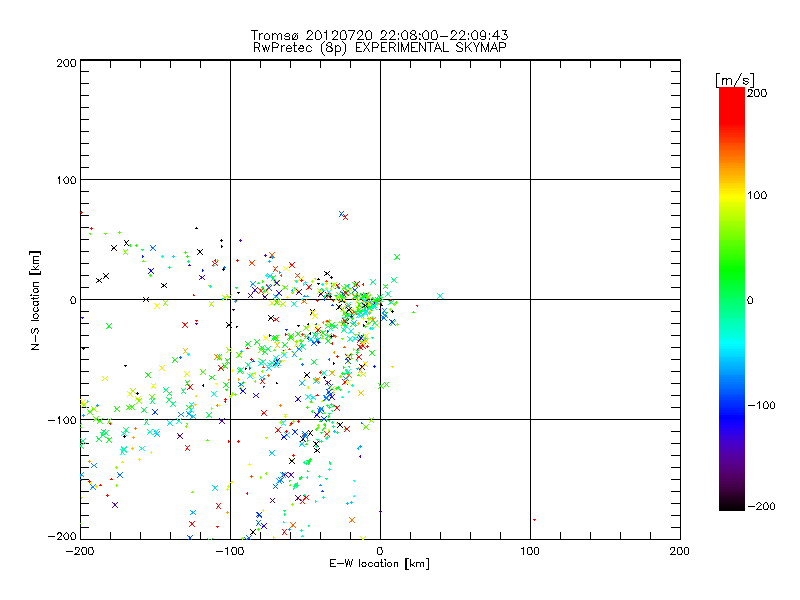Click the N-S axis tick label '0'
Screen dimensions: 800x600
(x=73, y=300)
